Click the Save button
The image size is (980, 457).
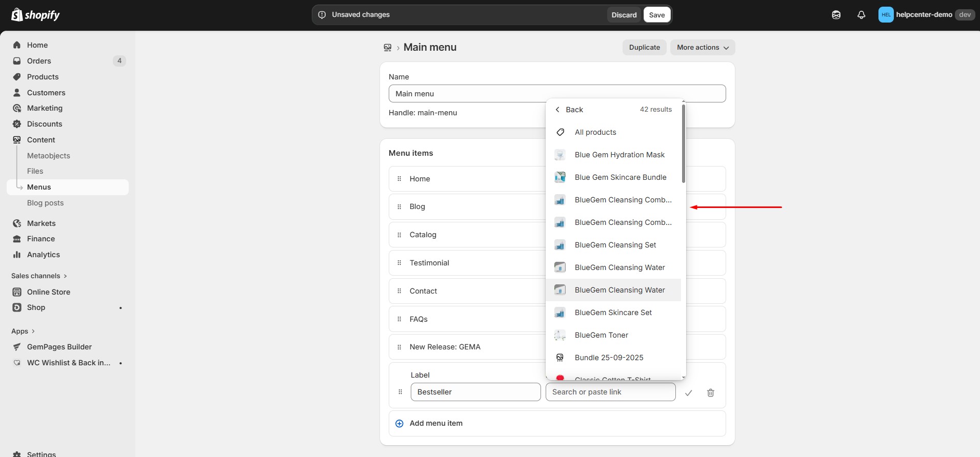[657, 15]
